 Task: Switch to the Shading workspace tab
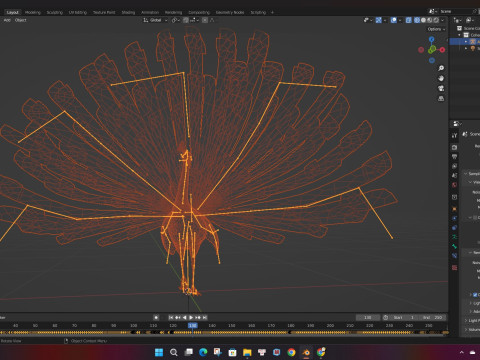tap(128, 12)
